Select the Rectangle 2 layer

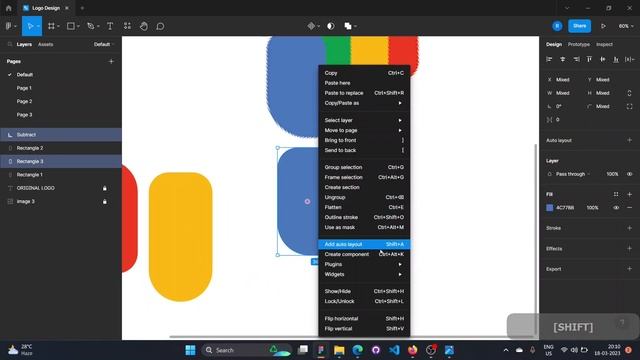(61, 148)
